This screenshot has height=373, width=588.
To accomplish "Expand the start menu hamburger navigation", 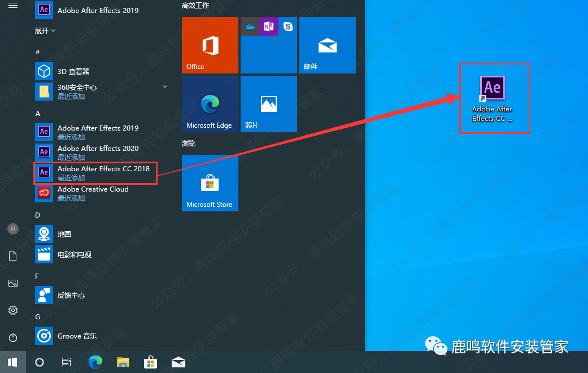I will pos(12,6).
